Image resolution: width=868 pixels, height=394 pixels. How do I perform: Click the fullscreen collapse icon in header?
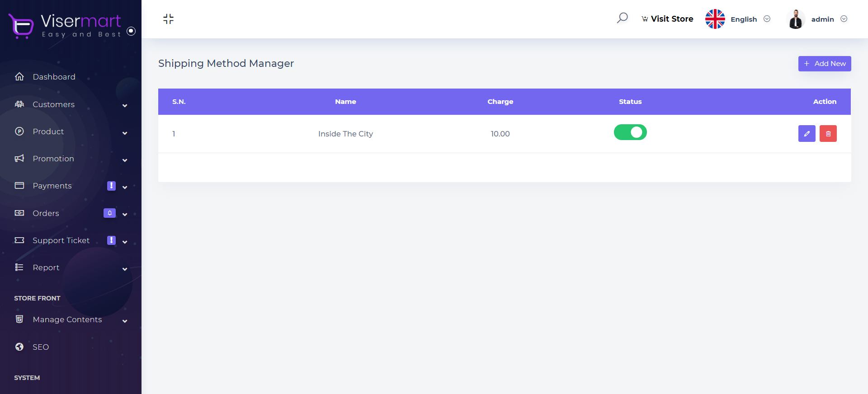[x=168, y=19]
